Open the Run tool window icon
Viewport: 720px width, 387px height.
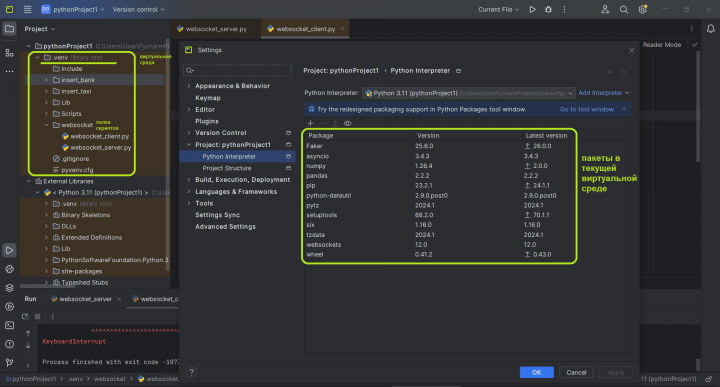click(x=9, y=250)
